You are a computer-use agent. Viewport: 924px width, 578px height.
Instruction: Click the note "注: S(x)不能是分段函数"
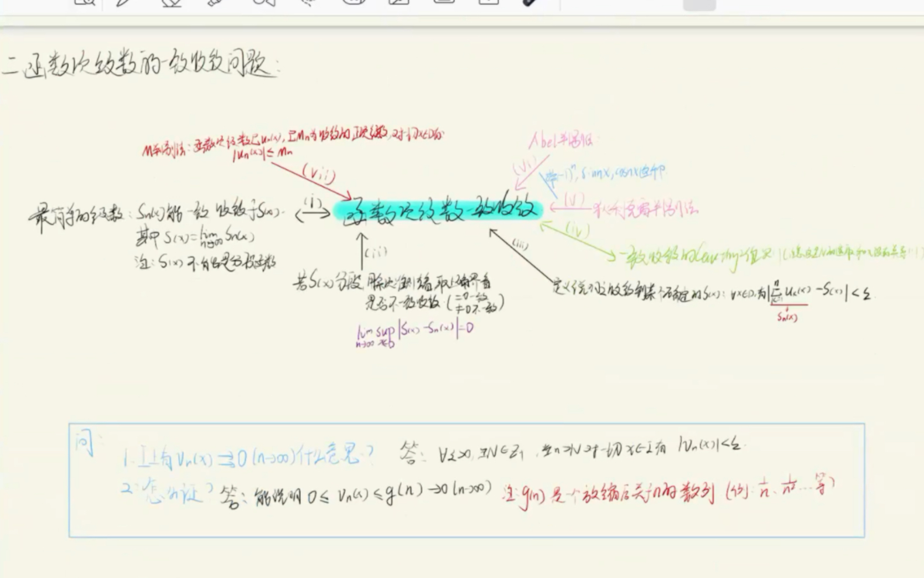click(x=205, y=262)
